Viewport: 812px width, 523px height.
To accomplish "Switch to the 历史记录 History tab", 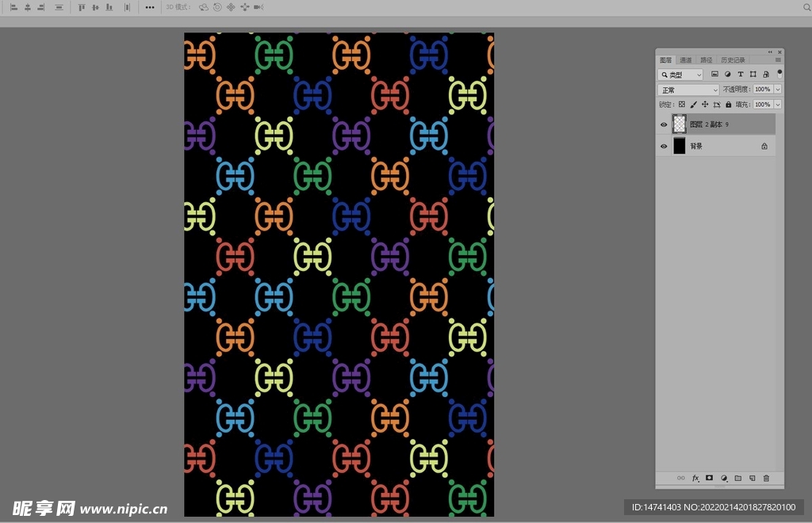I will [733, 60].
